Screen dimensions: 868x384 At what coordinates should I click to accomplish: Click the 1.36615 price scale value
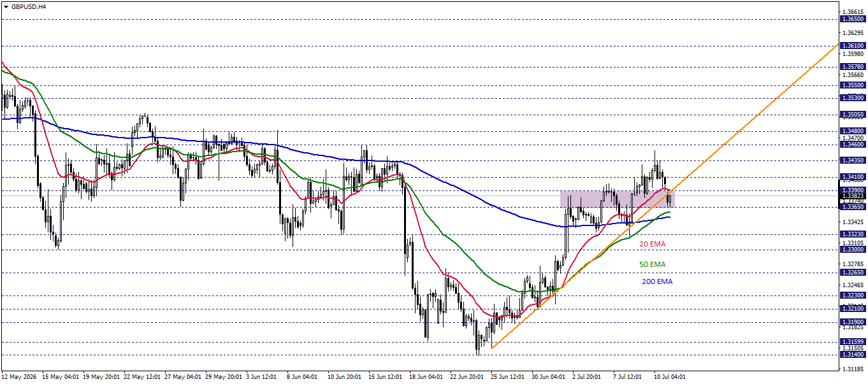853,12
